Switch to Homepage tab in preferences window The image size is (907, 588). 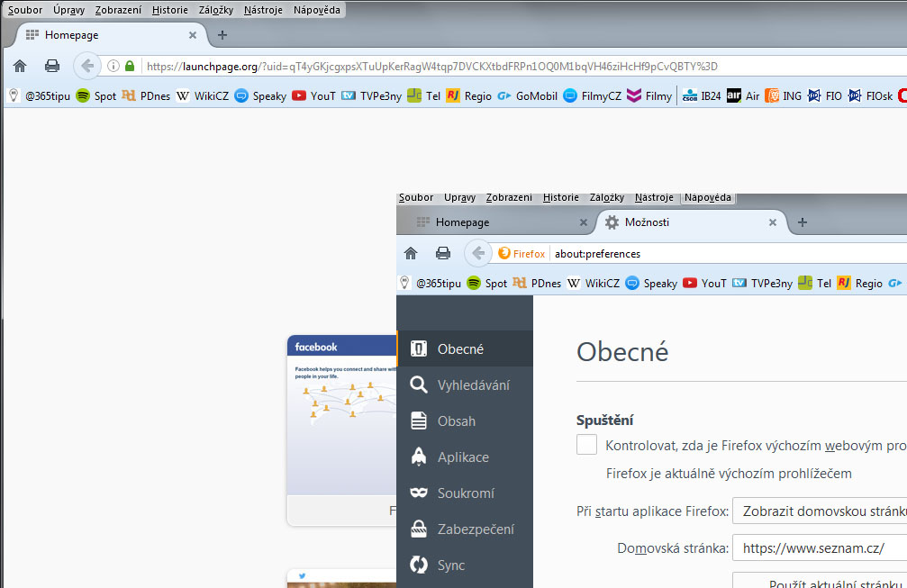[x=496, y=222]
